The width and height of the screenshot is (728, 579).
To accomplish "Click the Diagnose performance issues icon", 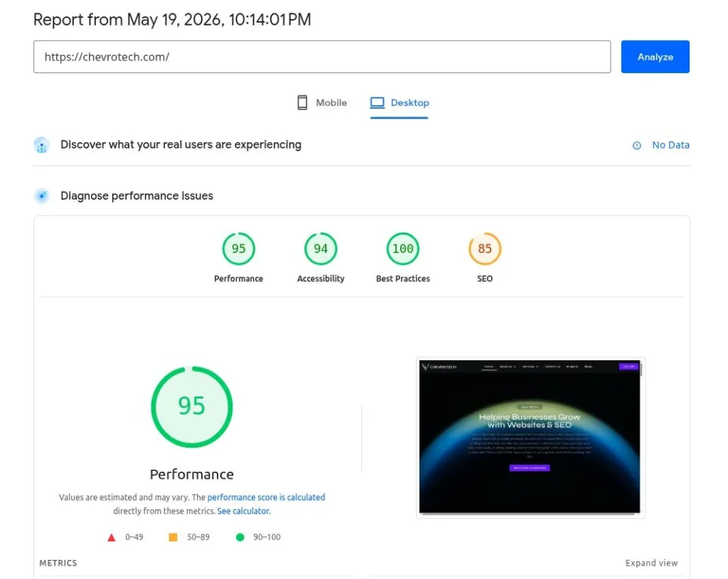I will click(x=42, y=196).
